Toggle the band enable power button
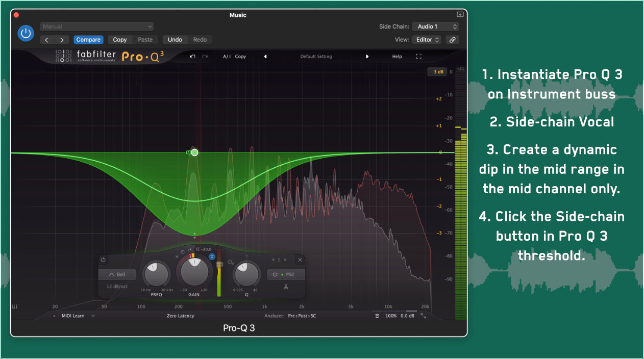Screen dimensions: 644x359 point(103,260)
